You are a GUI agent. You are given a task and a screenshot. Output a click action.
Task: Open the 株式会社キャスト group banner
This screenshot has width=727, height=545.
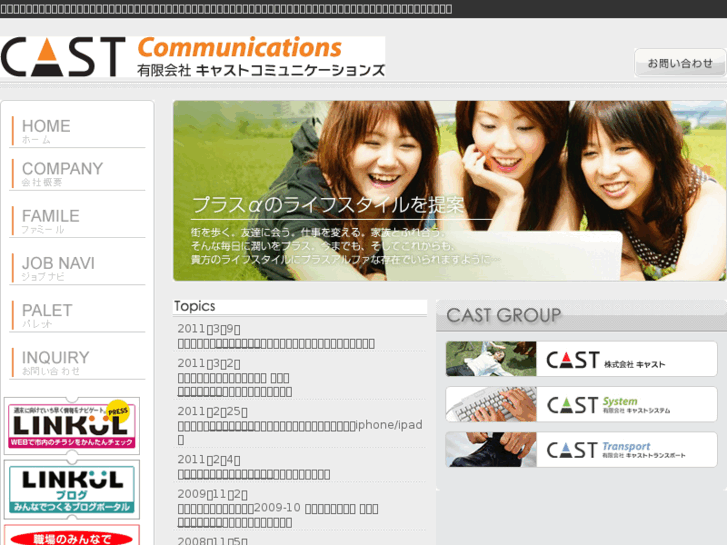(x=581, y=359)
